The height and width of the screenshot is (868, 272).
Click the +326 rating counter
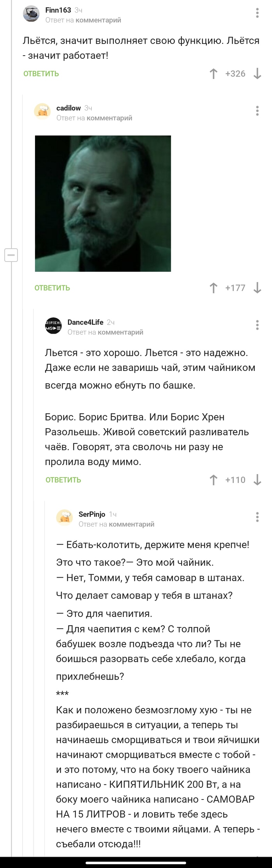pos(235,74)
